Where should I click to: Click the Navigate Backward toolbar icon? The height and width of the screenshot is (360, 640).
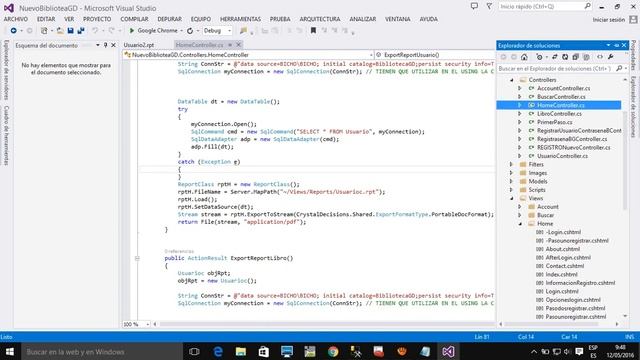pos(13,31)
